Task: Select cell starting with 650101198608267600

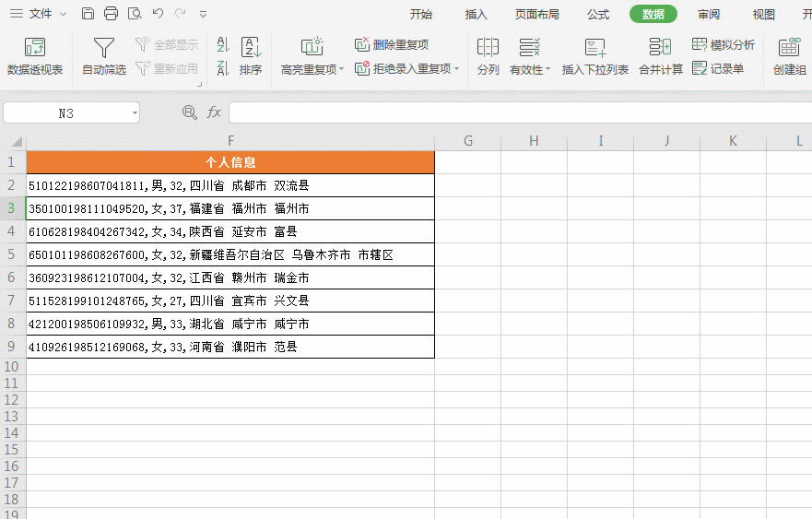Action: click(230, 254)
